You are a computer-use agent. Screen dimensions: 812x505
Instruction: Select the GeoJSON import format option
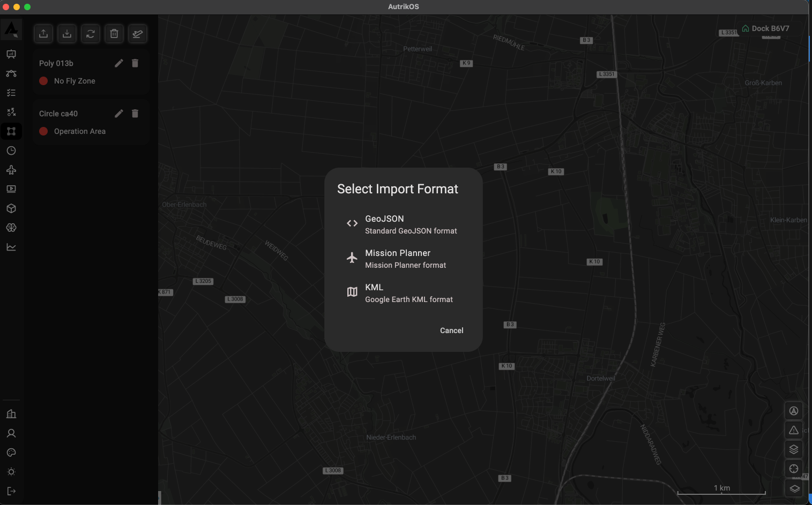tap(402, 224)
